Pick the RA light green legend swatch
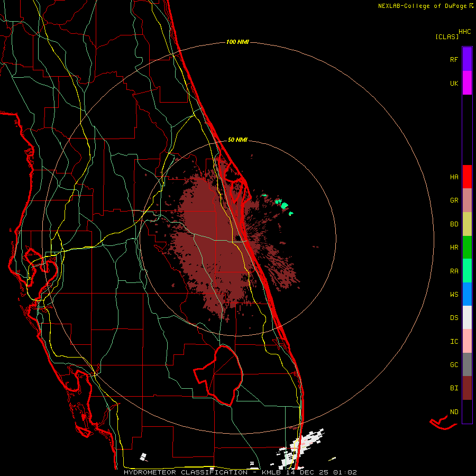 coord(467,271)
